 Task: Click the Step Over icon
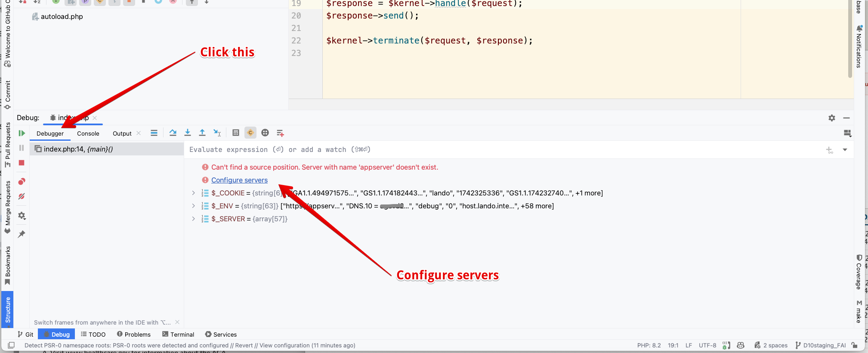pyautogui.click(x=173, y=133)
